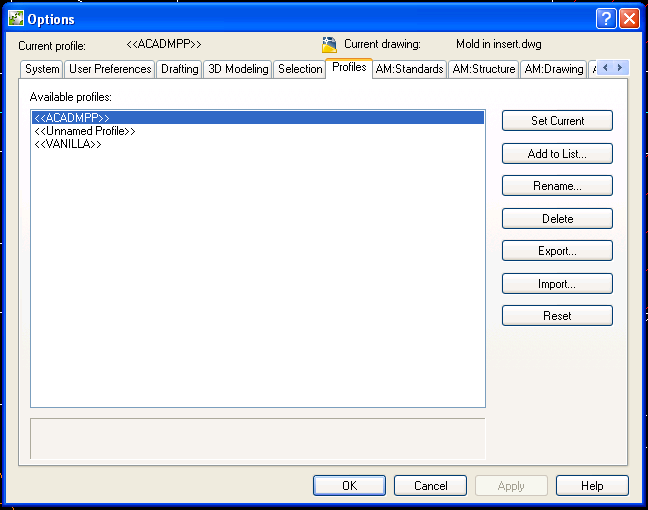Export the selected profile
Screen dimensions: 648x510
point(557,251)
